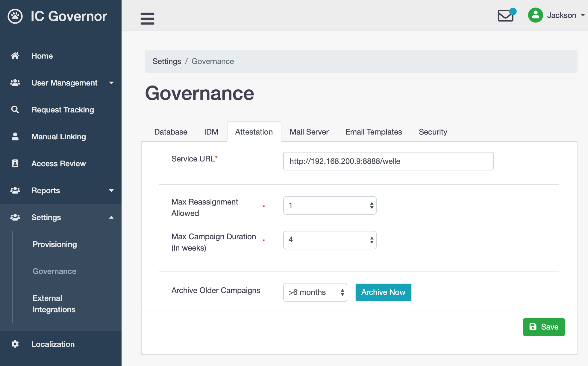Click Archive Now button

[383, 291]
